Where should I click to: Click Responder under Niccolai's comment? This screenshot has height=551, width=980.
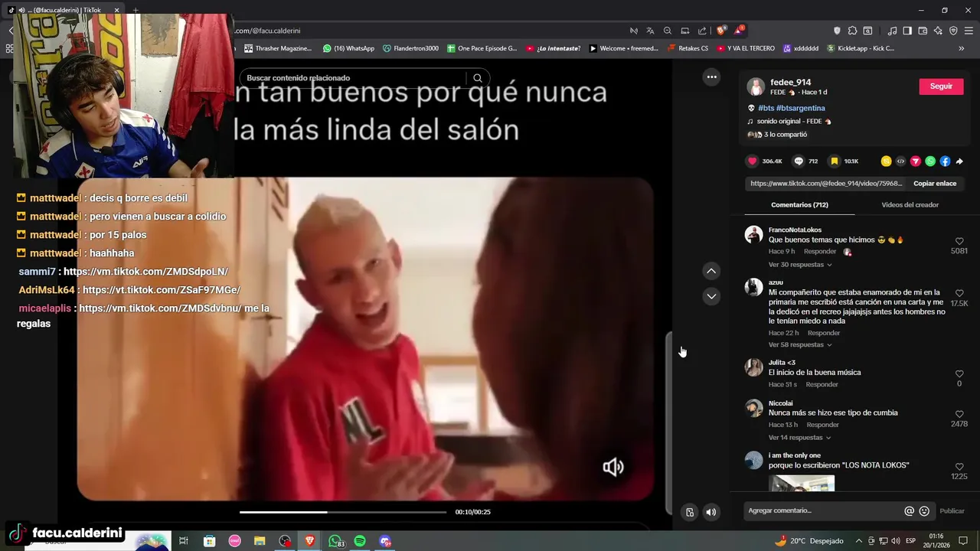pos(823,425)
